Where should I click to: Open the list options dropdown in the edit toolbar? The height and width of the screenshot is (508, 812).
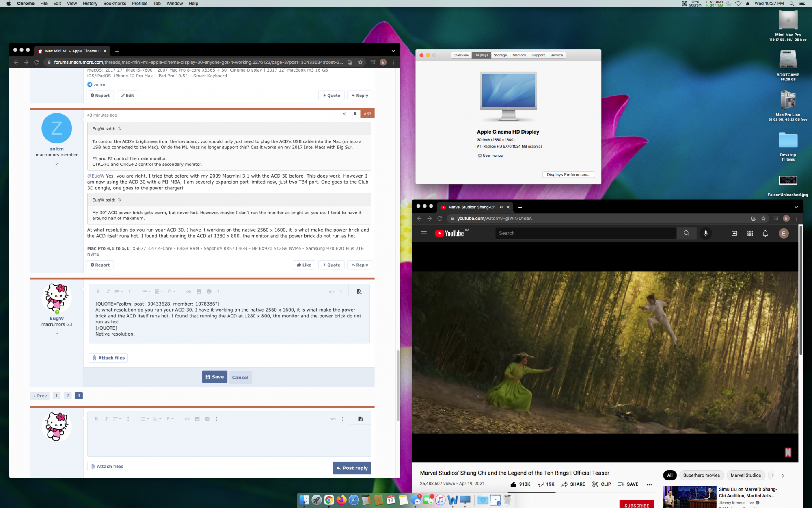point(146,291)
